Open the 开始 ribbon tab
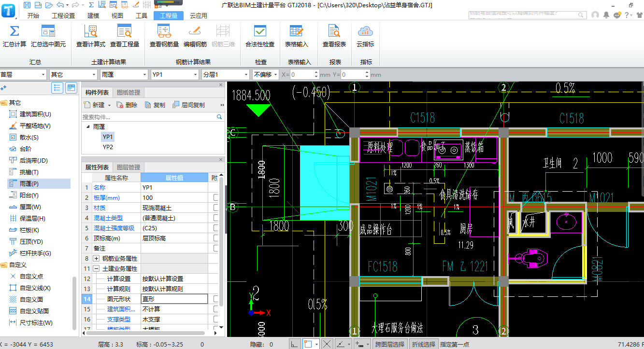 click(x=33, y=15)
